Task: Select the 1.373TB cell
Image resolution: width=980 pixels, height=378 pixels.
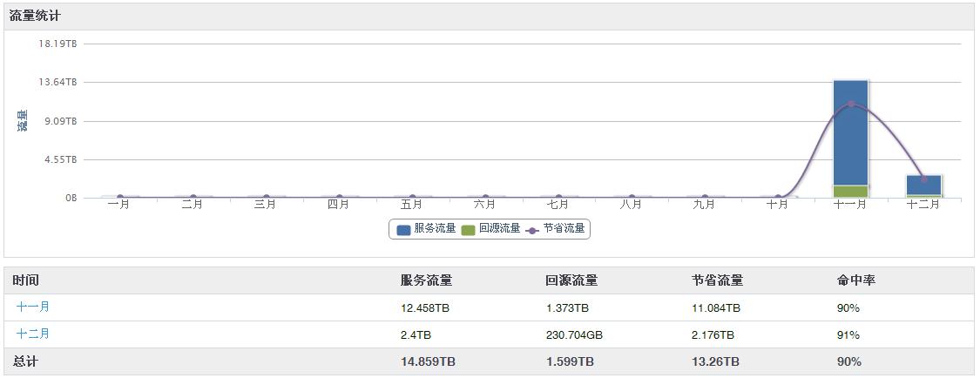Action: (x=567, y=308)
